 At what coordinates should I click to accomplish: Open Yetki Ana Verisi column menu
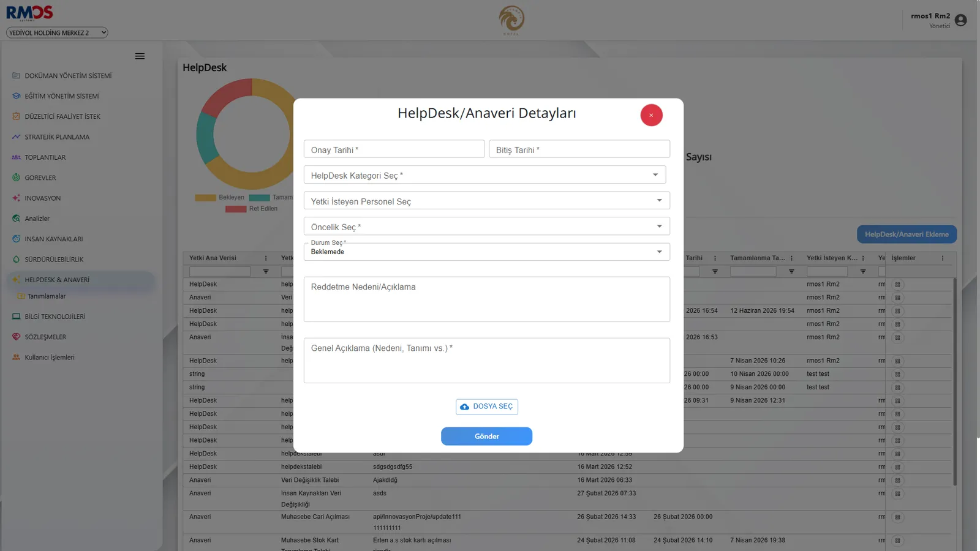pos(266,258)
